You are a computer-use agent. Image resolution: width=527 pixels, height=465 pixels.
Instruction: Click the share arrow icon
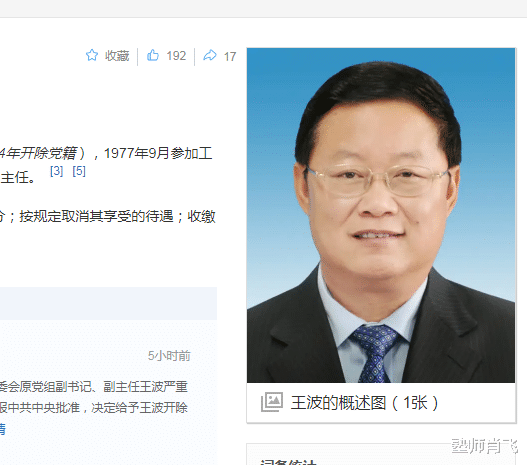210,55
